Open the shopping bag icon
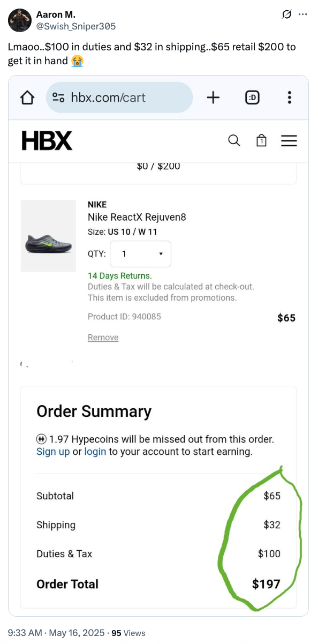 click(x=261, y=140)
